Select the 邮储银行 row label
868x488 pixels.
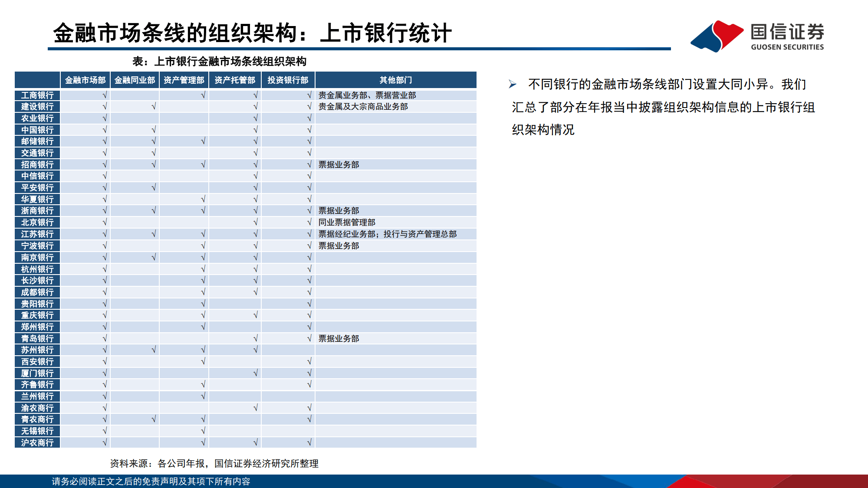(37, 141)
